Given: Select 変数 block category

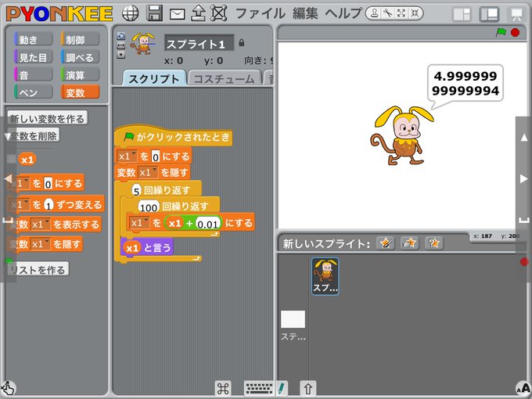Looking at the screenshot, I should coord(80,92).
